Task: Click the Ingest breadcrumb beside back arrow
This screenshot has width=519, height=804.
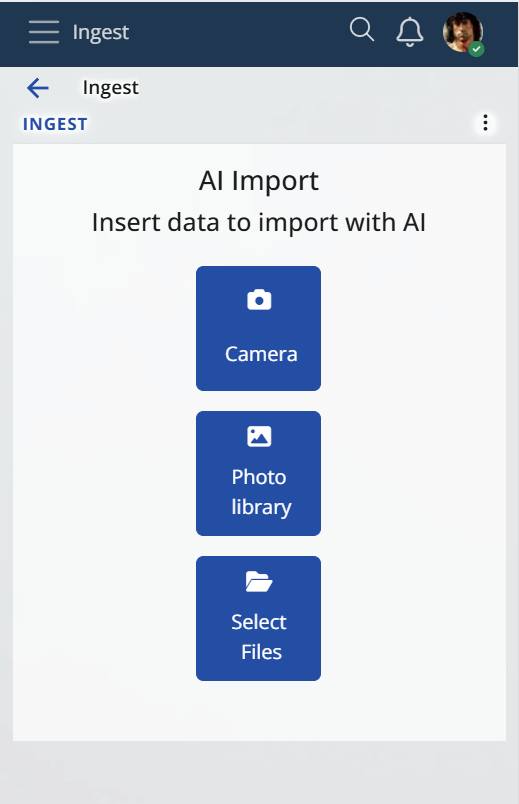Action: 110,88
